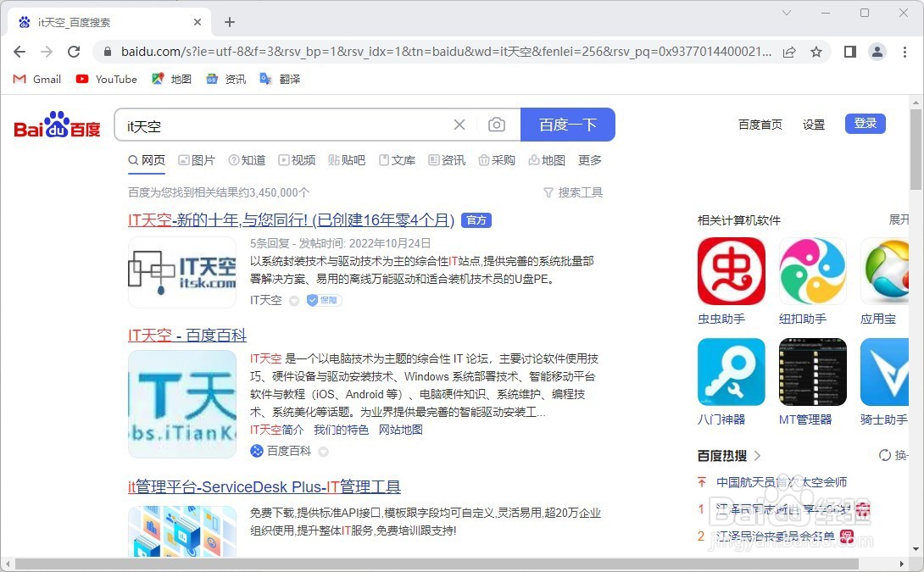
Task: Open the 百度百科 IT天空 thumbnail image
Action: tap(182, 404)
